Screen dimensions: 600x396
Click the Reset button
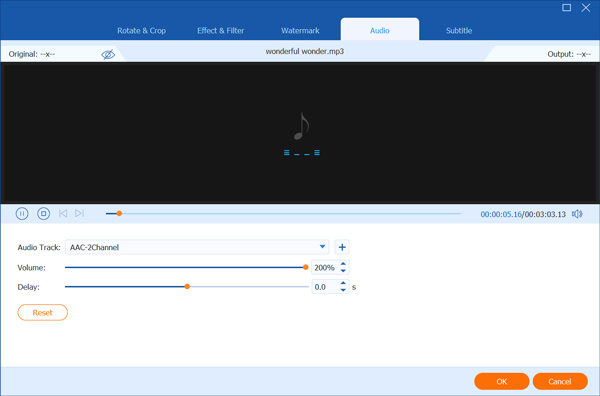42,313
